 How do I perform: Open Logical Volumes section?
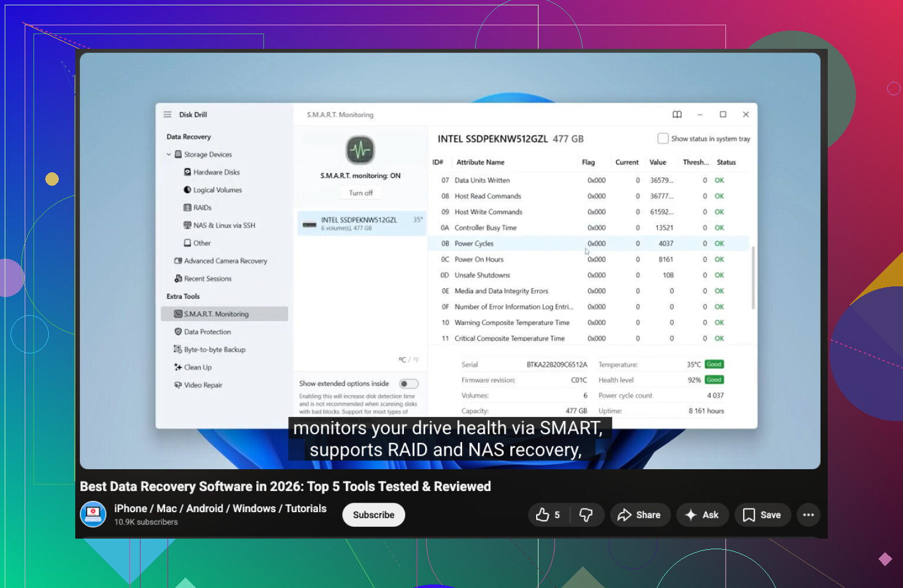coord(218,189)
